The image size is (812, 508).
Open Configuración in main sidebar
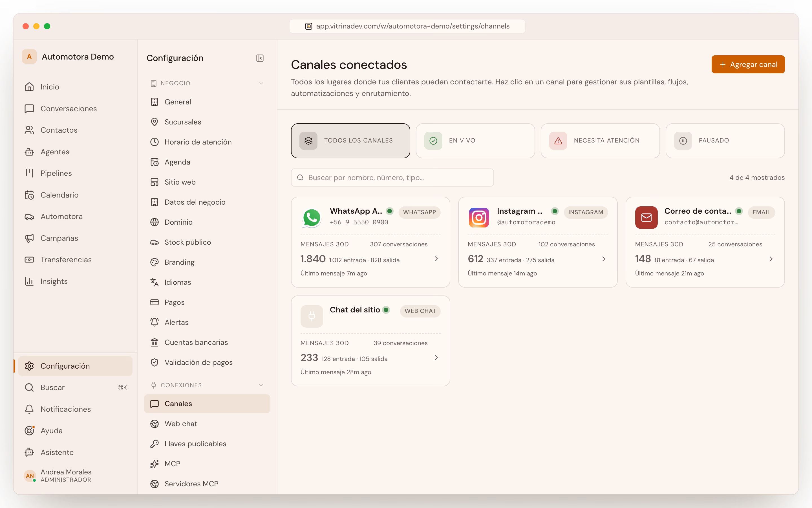point(75,366)
